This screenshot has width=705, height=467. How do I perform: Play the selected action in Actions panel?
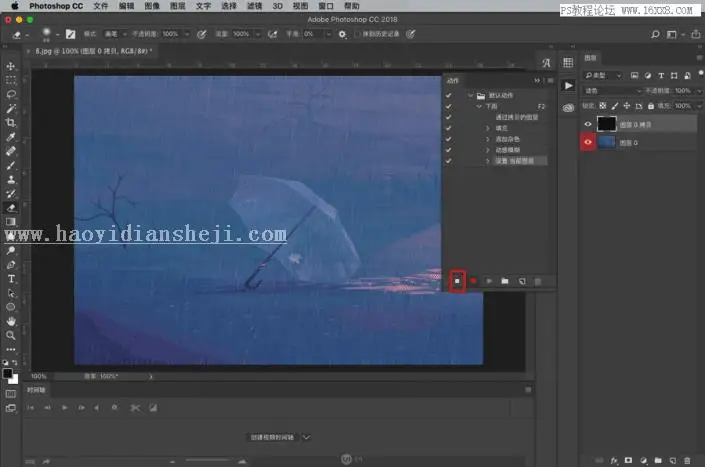tap(489, 281)
